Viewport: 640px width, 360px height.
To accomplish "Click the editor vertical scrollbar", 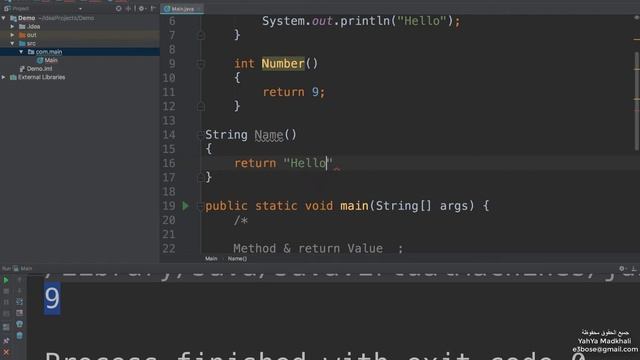I will 636,101.
